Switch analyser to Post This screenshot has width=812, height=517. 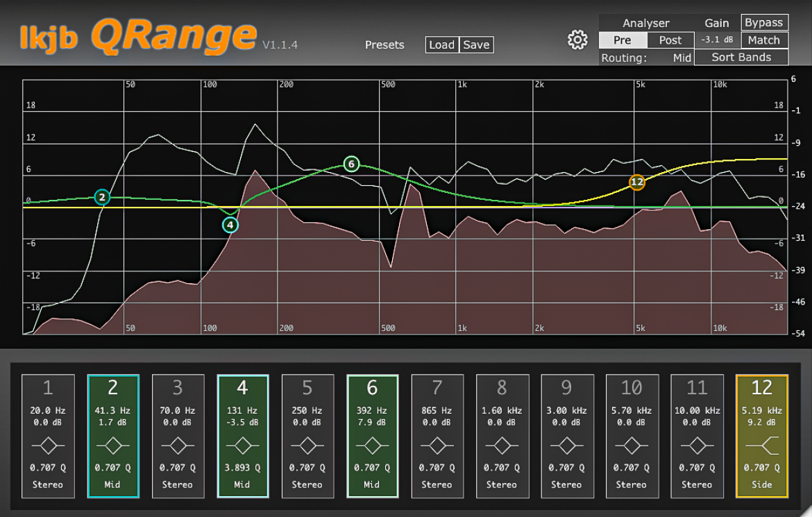[670, 40]
